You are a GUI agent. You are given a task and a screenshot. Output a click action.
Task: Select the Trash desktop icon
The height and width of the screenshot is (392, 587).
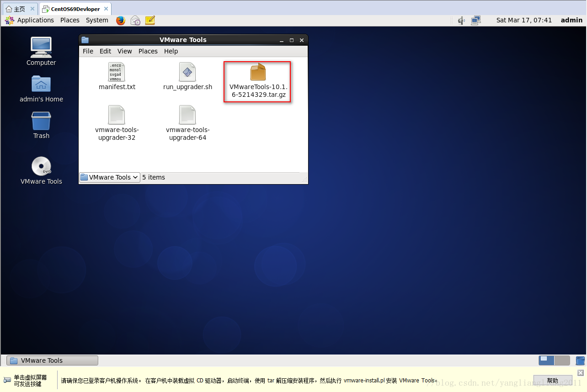click(41, 121)
